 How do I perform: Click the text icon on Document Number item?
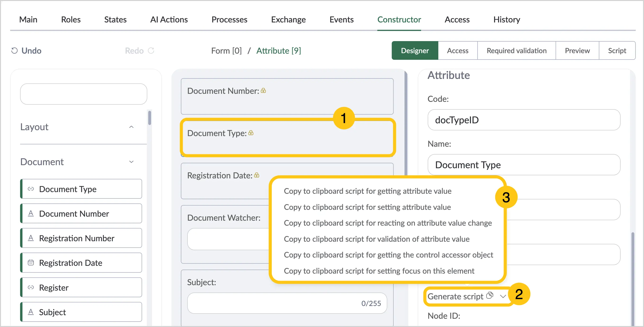coord(31,213)
